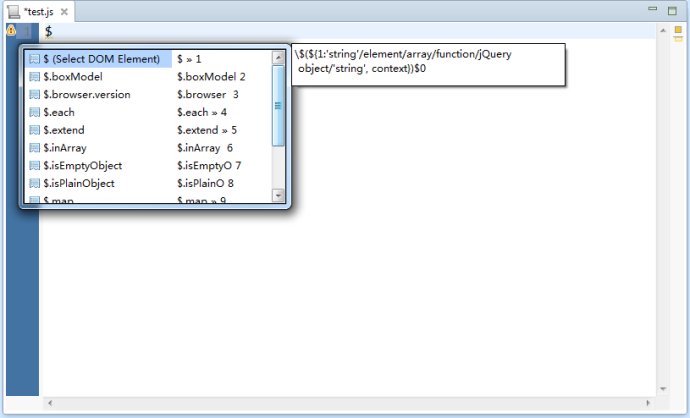This screenshot has height=418, width=690.
Task: Select the *test.js editor tab
Action: pyautogui.click(x=39, y=12)
